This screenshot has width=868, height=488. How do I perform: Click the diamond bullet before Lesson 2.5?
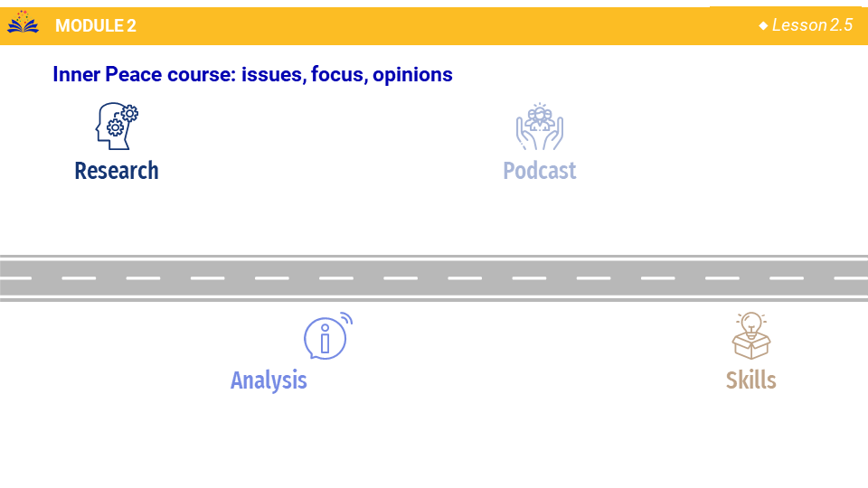click(763, 25)
